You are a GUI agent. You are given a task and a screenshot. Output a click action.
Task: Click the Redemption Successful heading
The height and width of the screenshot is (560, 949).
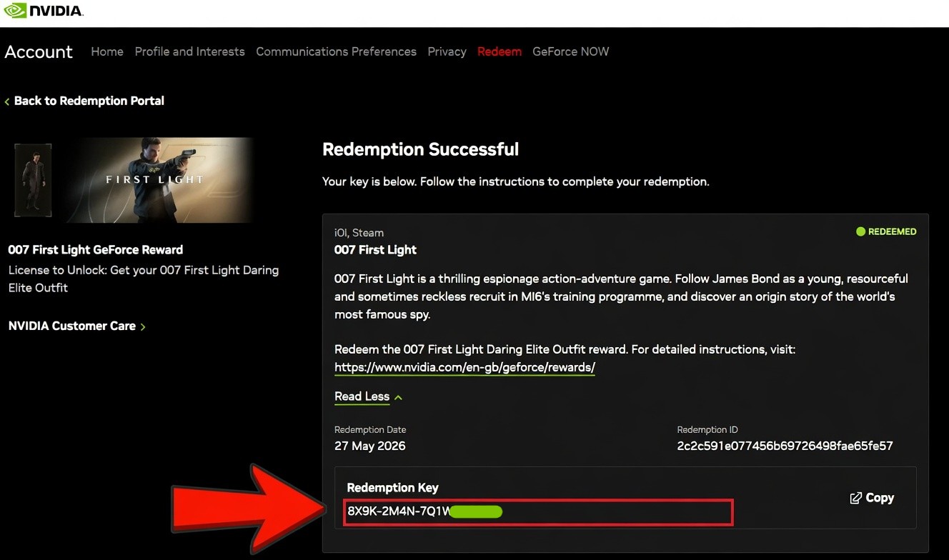point(420,149)
